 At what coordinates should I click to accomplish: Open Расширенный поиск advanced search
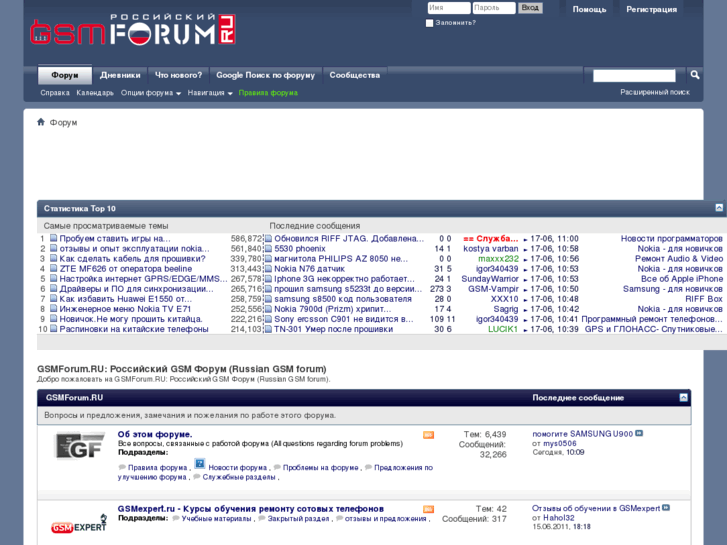pyautogui.click(x=655, y=92)
